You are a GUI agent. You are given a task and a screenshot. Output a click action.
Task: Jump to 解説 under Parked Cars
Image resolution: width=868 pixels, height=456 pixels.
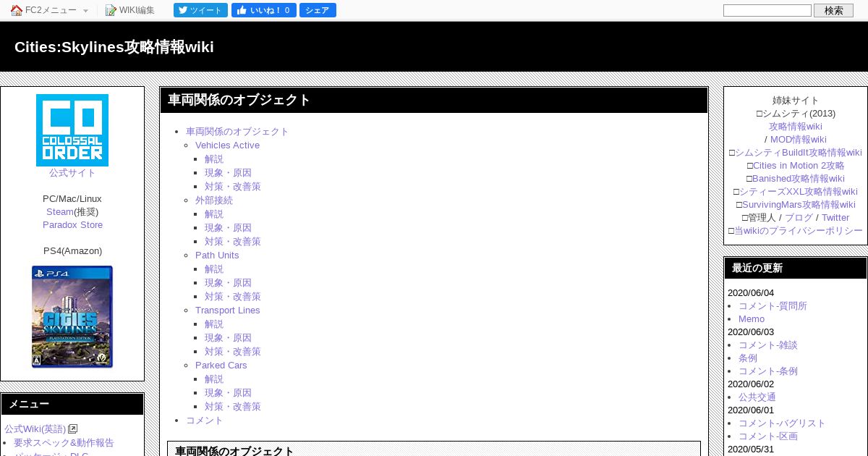214,379
